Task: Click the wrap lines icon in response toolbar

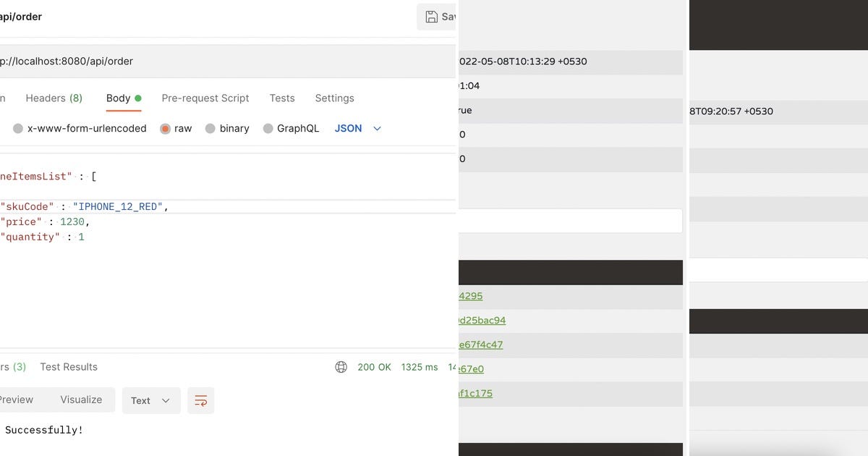Action: tap(200, 400)
